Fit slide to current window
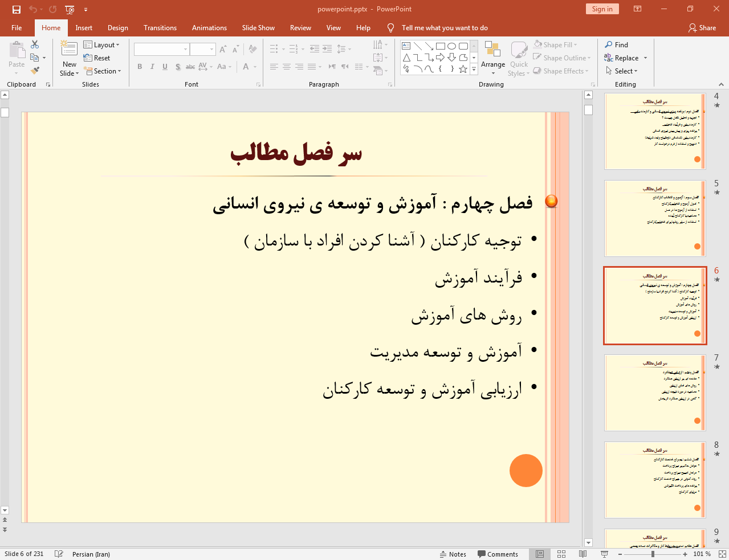The width and height of the screenshot is (729, 560). pos(722,554)
